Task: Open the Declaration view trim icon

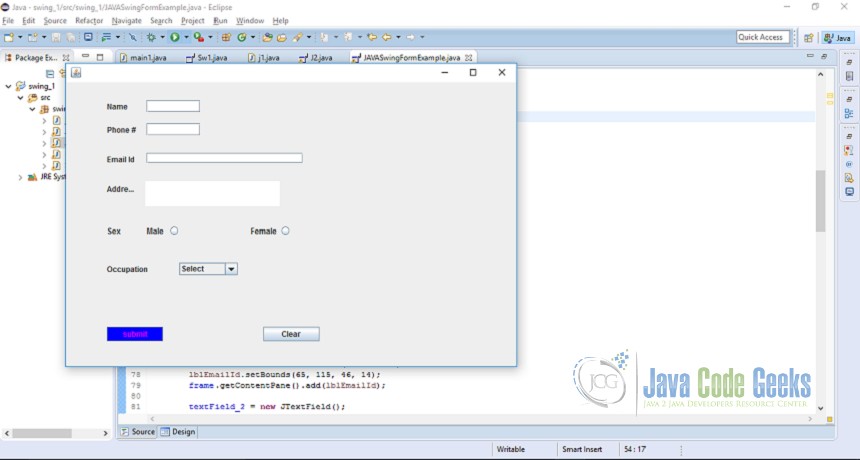Action: pos(849,178)
